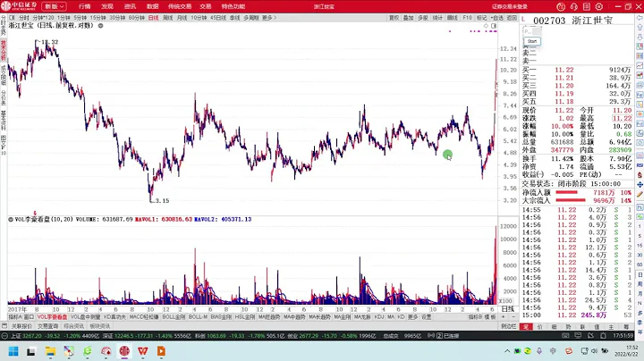Viewport: 644px width, 361px height.
Task: Open the 新版 version dropdown
Action: pyautogui.click(x=55, y=6)
